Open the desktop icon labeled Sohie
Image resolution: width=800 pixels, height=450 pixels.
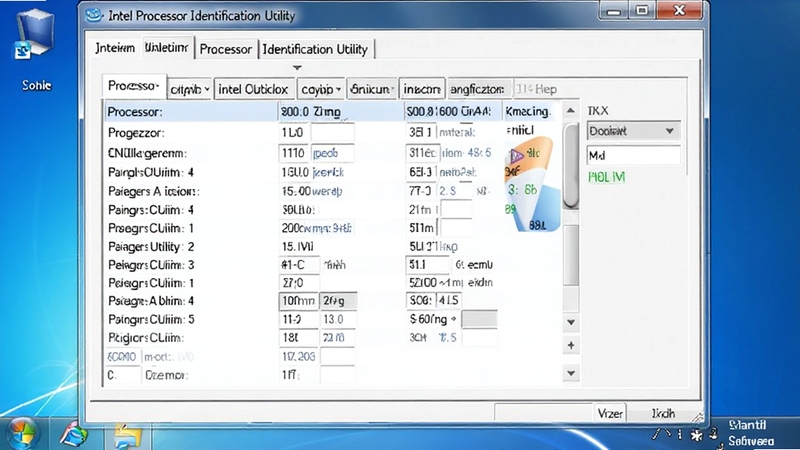36,50
